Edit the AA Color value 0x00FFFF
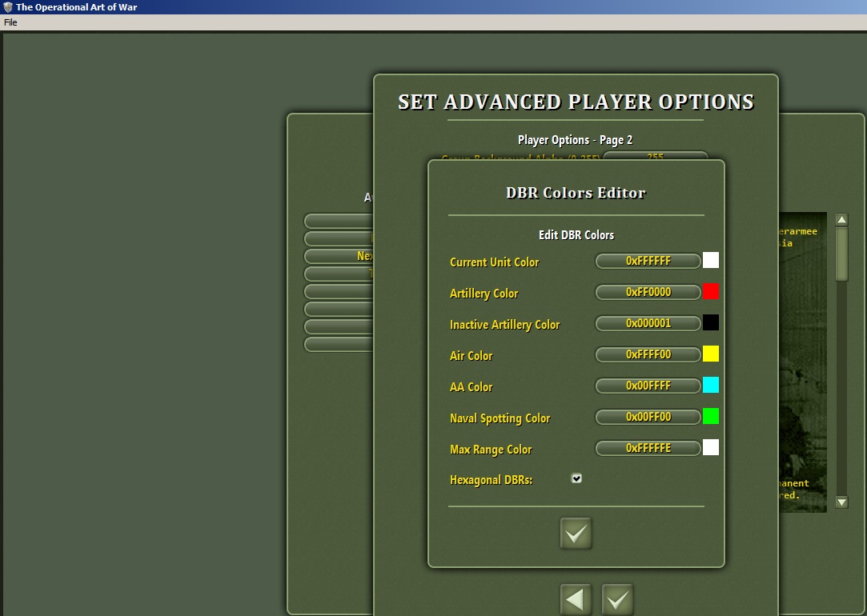The width and height of the screenshot is (867, 616). click(x=648, y=386)
